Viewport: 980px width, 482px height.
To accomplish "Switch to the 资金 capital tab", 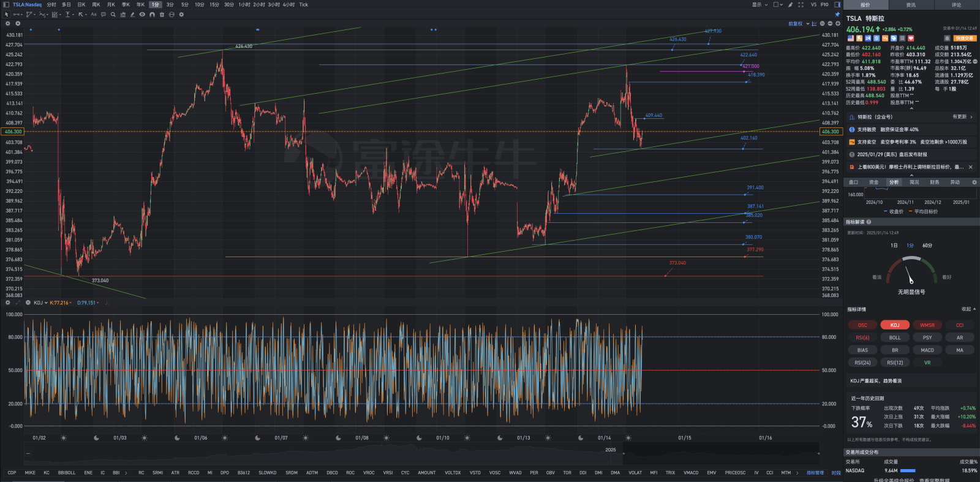I will coord(873,182).
